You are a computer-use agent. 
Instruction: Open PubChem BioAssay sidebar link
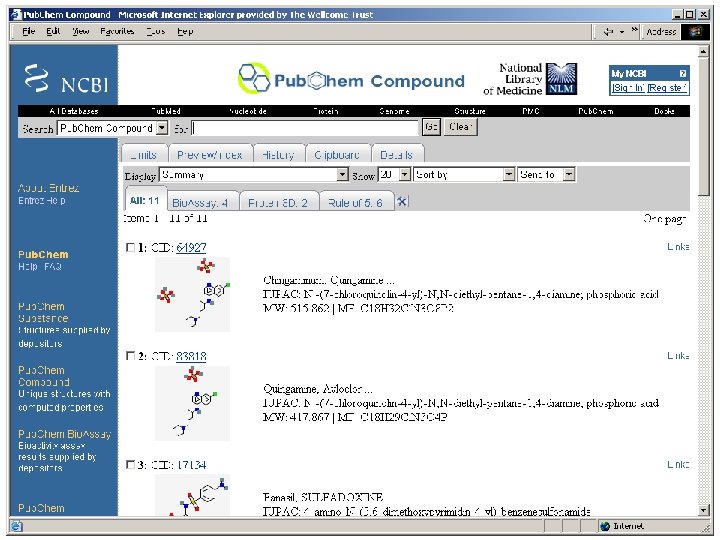[x=65, y=434]
